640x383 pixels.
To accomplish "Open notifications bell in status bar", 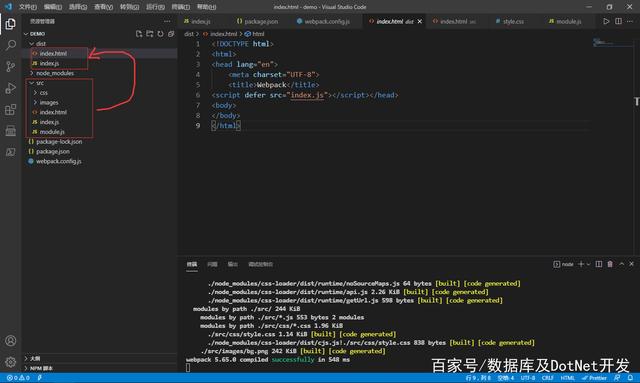I will point(630,378).
